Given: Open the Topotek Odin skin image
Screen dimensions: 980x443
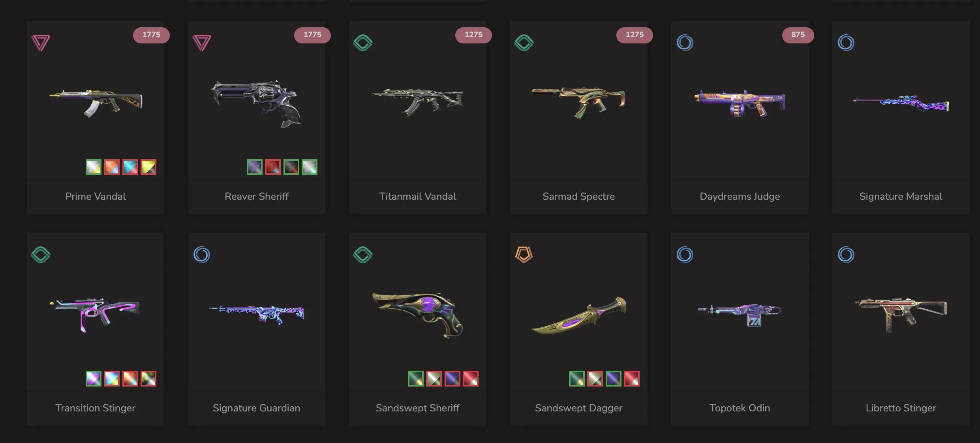Looking at the screenshot, I should coord(740,315).
